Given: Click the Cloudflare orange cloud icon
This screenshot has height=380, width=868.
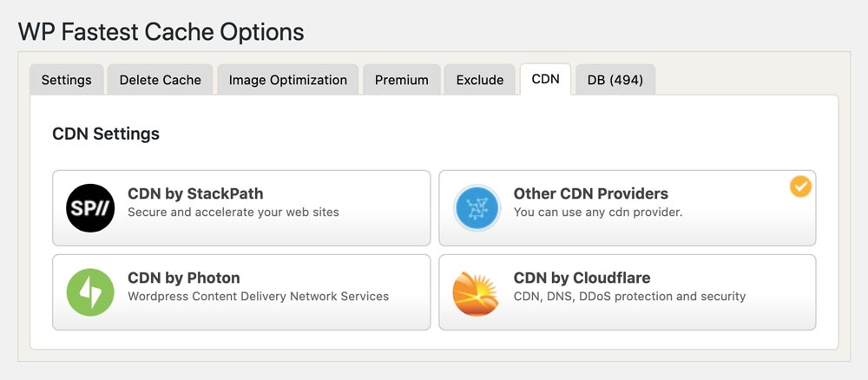Looking at the screenshot, I should [x=477, y=292].
